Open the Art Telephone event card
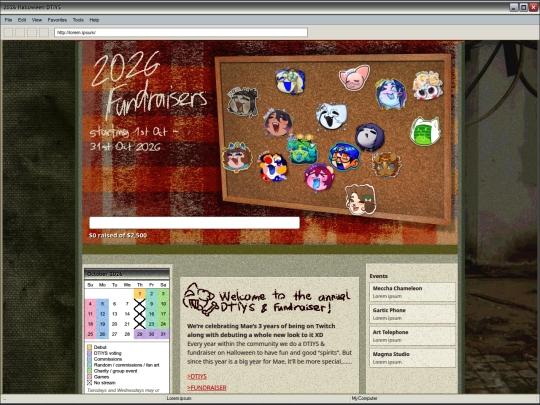This screenshot has height=405, width=540. [412, 336]
